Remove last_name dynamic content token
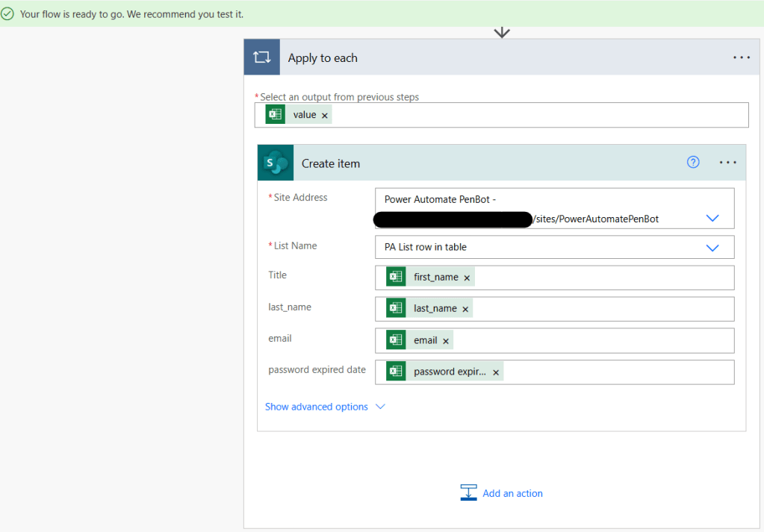Image resolution: width=764 pixels, height=532 pixels. [465, 309]
